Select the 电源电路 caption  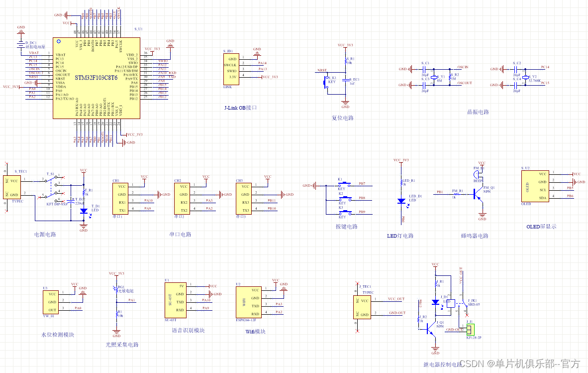(45, 235)
